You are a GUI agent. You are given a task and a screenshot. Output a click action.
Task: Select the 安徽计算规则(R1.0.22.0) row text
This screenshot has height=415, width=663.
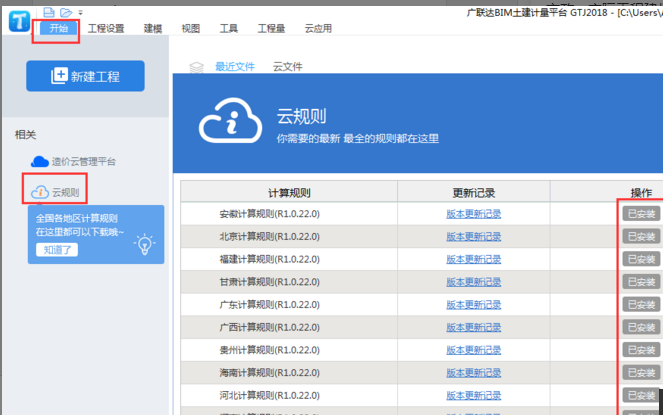coord(269,214)
